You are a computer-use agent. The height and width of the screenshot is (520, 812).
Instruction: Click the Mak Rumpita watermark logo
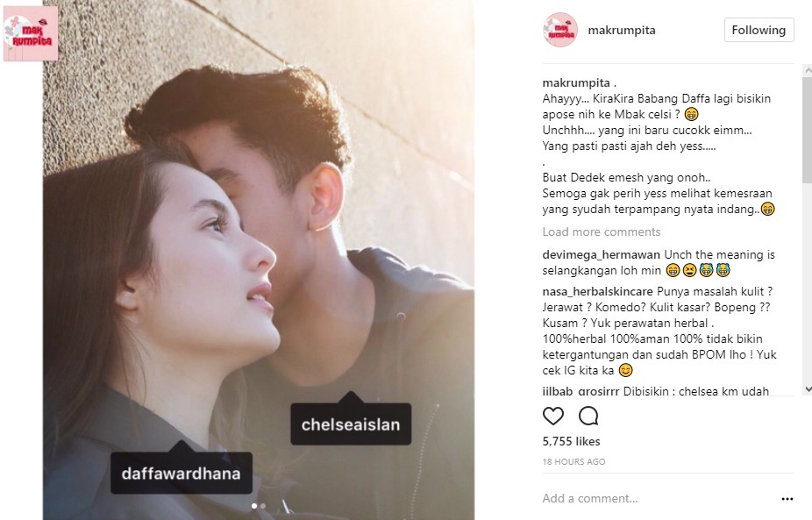31,33
